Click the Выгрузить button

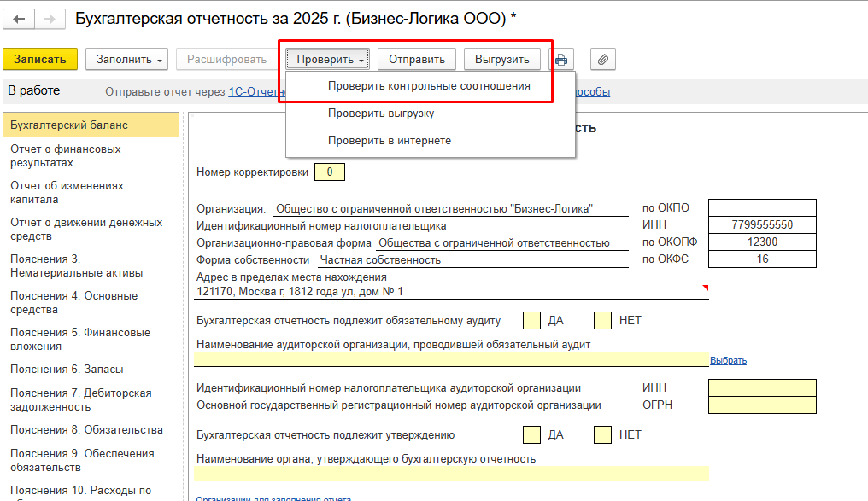pyautogui.click(x=502, y=59)
